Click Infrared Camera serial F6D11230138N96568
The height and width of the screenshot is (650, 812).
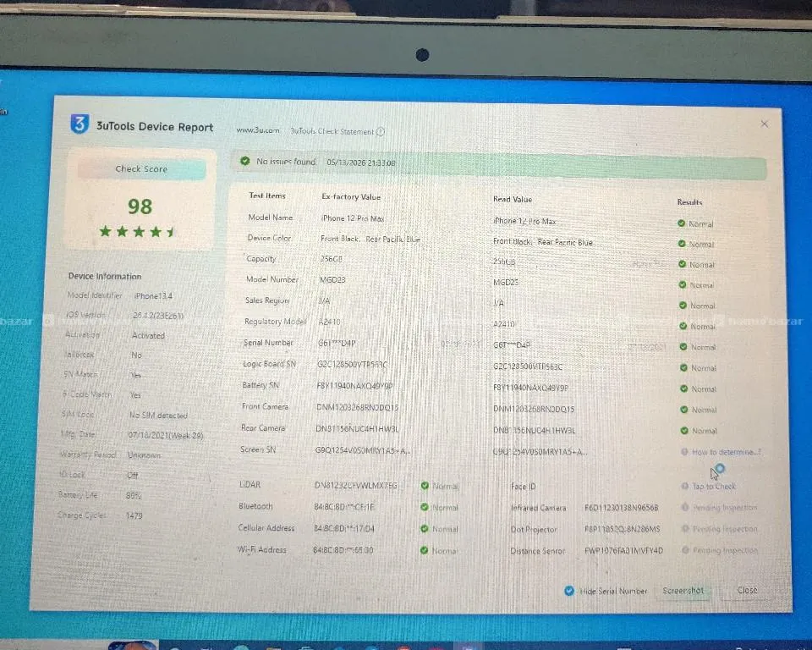622,508
